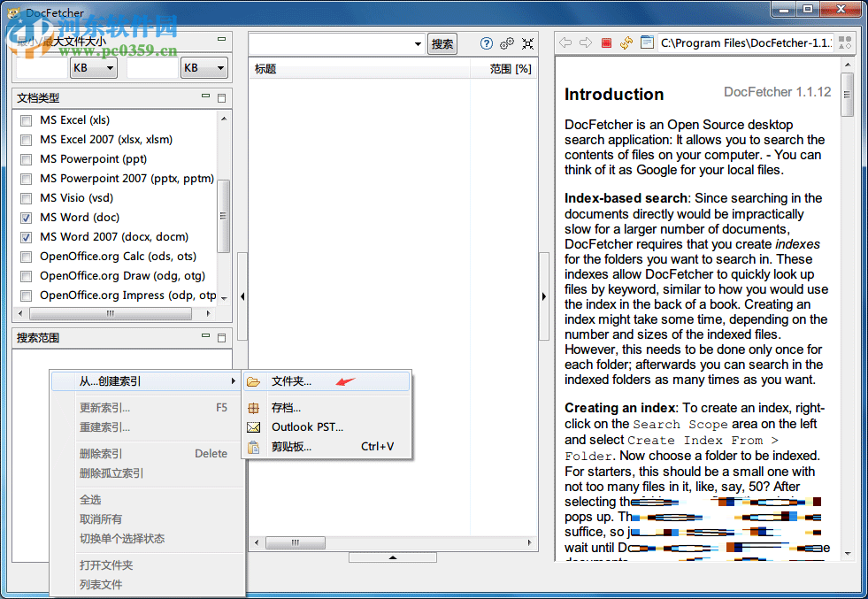Click layout toggle icon right of address bar
Viewport: 868px width, 599px height.
845,42
